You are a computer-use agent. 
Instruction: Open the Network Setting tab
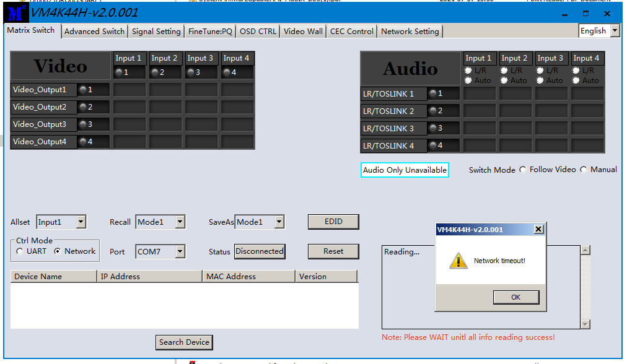(410, 31)
